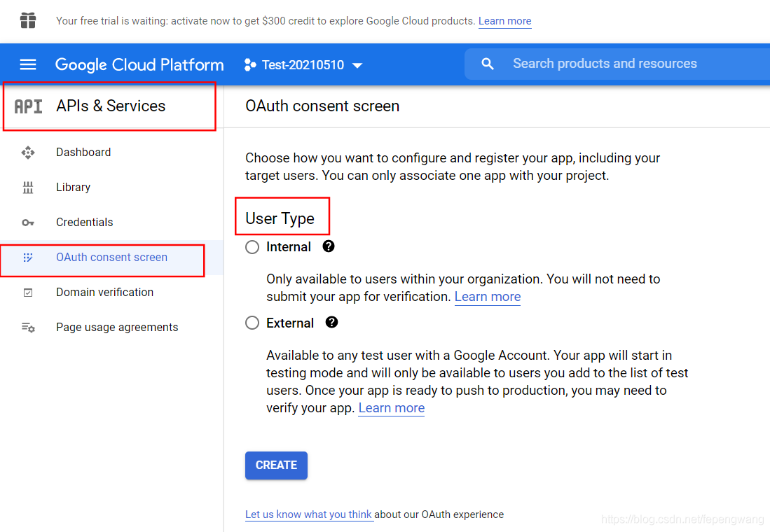770x532 pixels.
Task: Click the OAuth consent screen icon
Action: (x=28, y=258)
